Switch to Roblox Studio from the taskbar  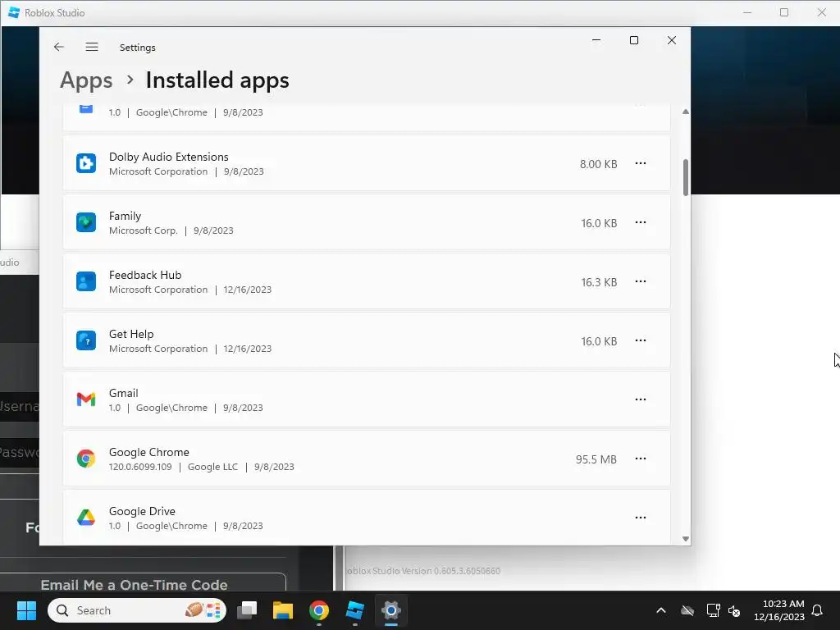point(354,610)
